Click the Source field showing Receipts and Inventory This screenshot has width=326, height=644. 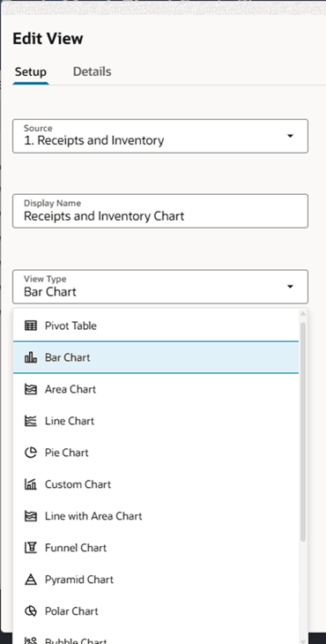tap(160, 136)
